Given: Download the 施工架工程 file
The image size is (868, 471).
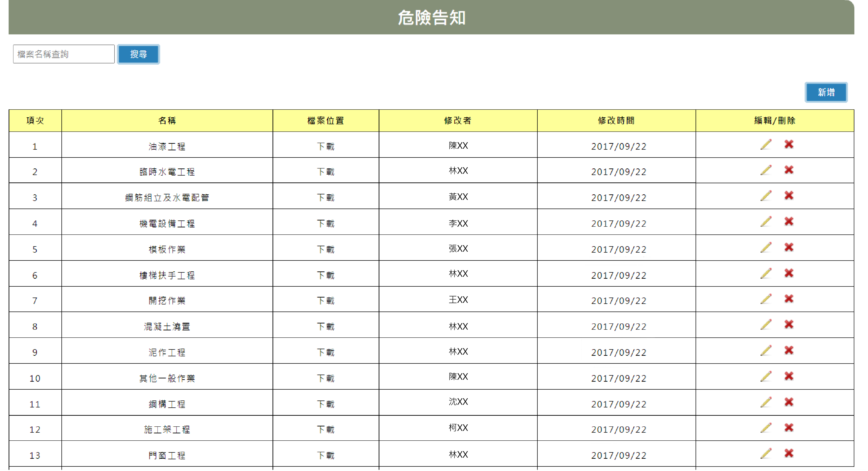Looking at the screenshot, I should 326,430.
